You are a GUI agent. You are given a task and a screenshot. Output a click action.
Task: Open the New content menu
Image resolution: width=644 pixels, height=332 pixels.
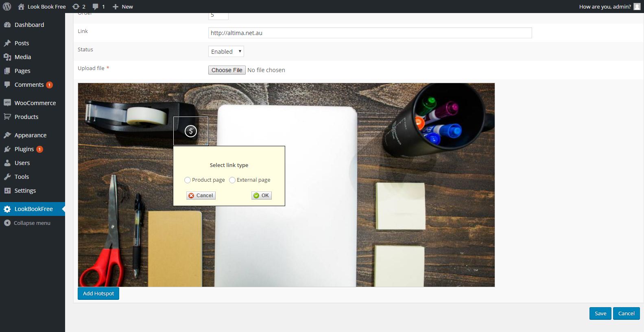(123, 7)
